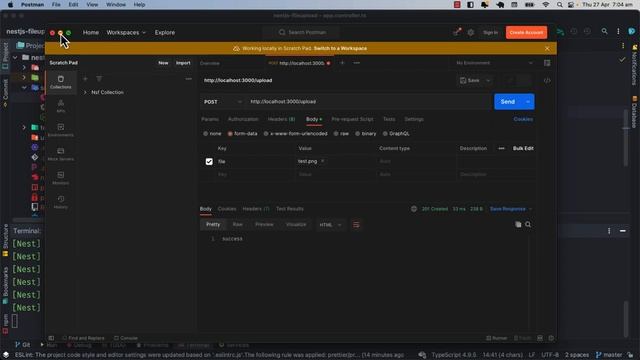Image resolution: width=640 pixels, height=360 pixels.
Task: Switch to the request Settings tab
Action: [414, 119]
